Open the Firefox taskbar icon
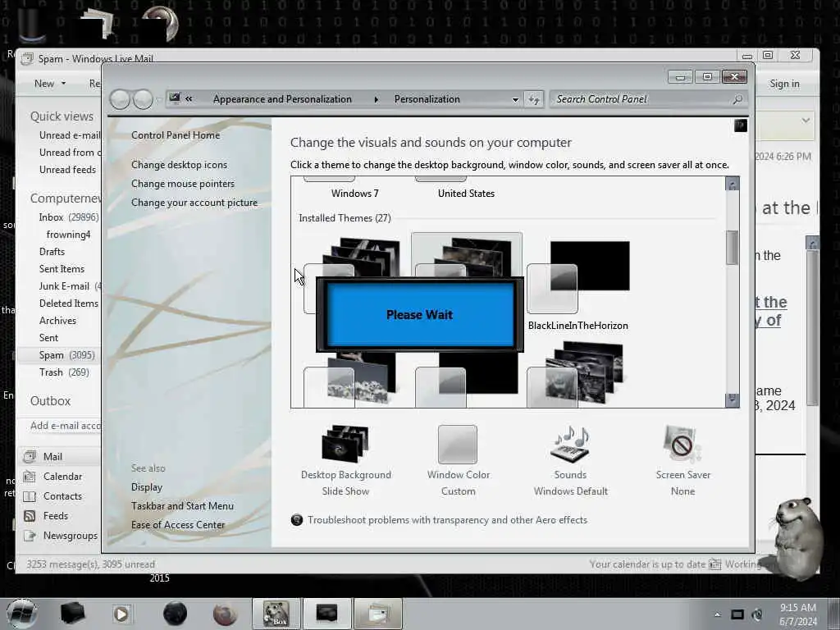Image resolution: width=840 pixels, height=630 pixels. point(225,614)
